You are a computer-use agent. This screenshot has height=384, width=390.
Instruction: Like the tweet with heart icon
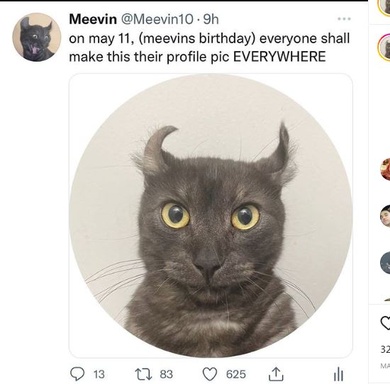(210, 374)
